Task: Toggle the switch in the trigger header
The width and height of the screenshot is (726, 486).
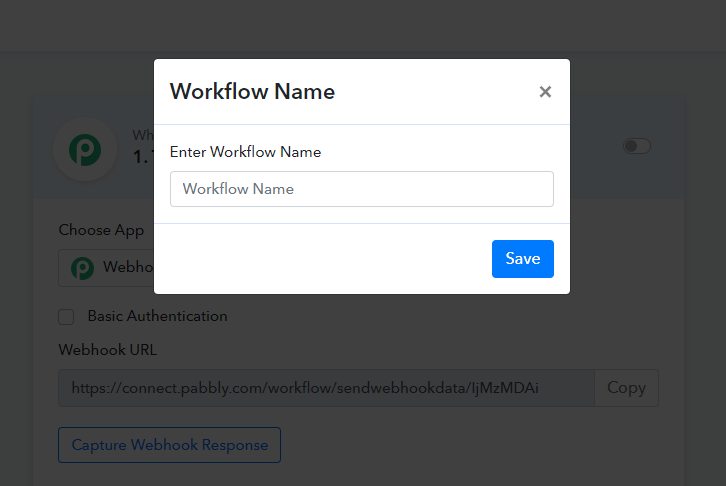Action: coord(637,146)
